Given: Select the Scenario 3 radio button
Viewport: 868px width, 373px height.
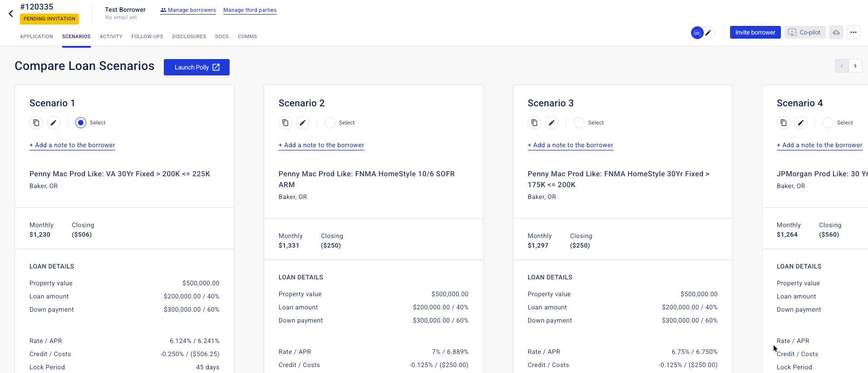Looking at the screenshot, I should (579, 123).
